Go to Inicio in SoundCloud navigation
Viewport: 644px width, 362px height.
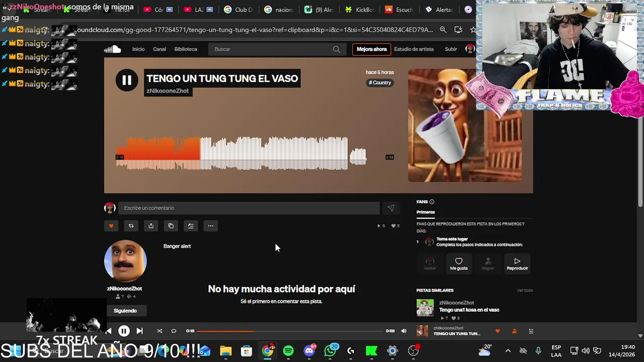pyautogui.click(x=138, y=49)
